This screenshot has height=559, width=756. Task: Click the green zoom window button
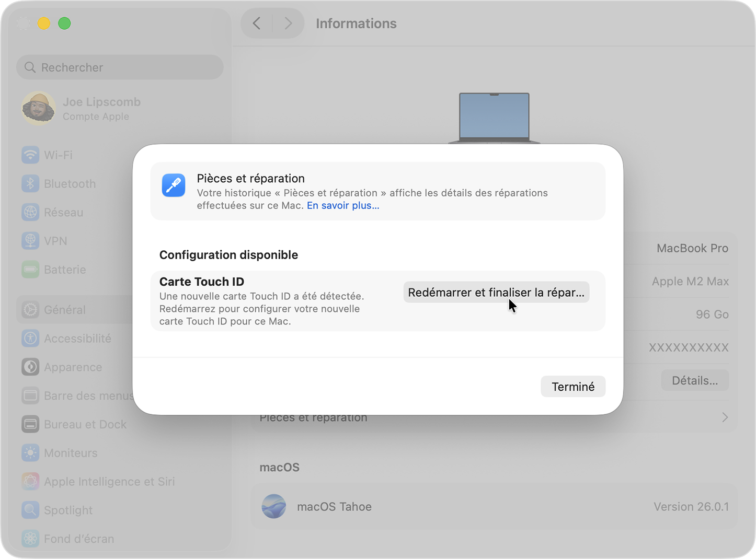tap(64, 24)
